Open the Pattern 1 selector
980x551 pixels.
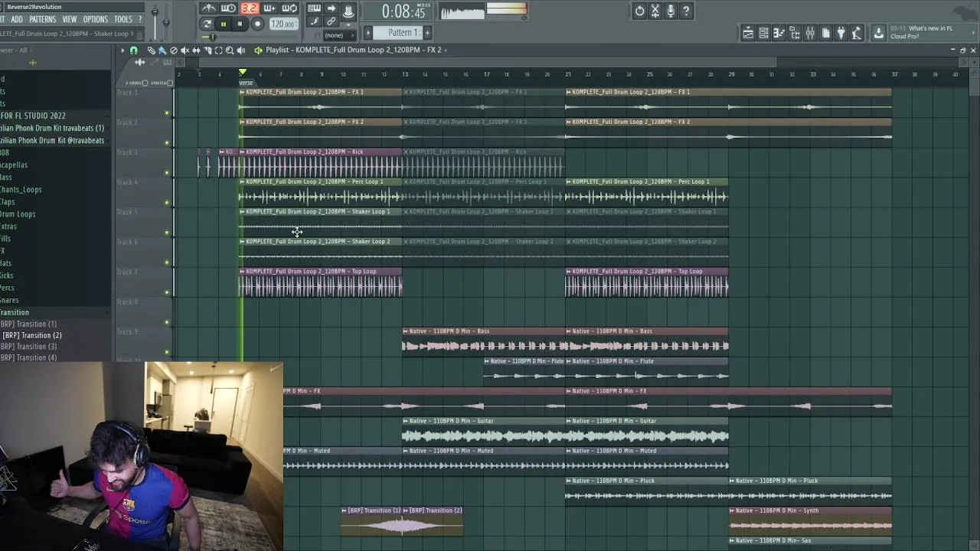click(x=397, y=33)
